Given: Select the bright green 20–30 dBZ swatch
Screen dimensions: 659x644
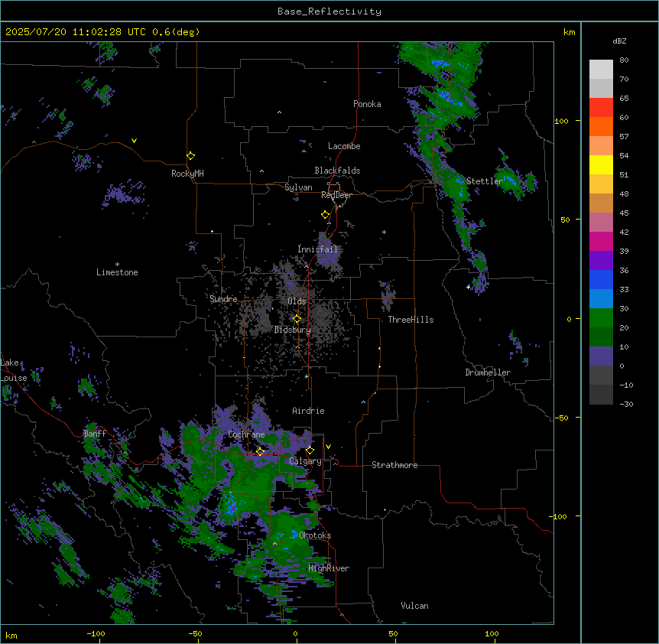Looking at the screenshot, I should click(601, 318).
